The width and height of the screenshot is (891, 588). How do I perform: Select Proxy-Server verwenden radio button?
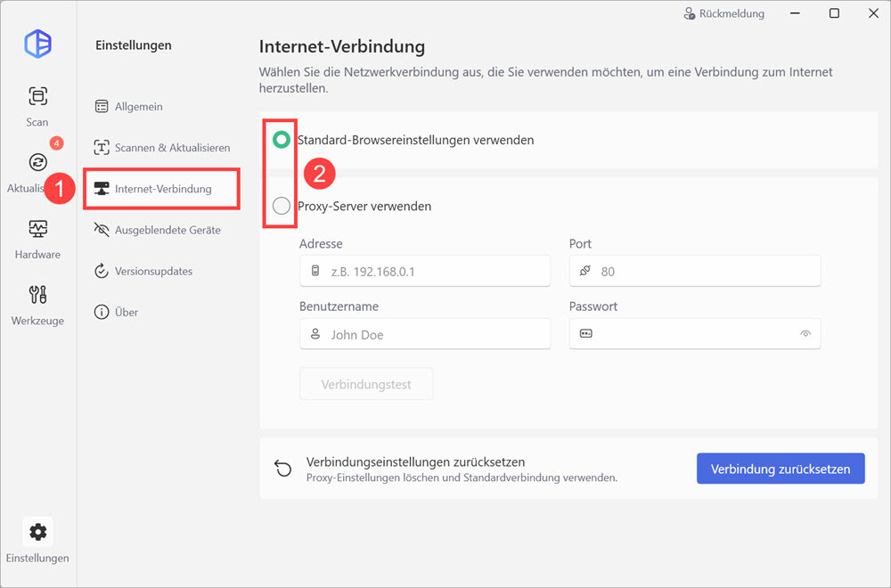pos(282,206)
